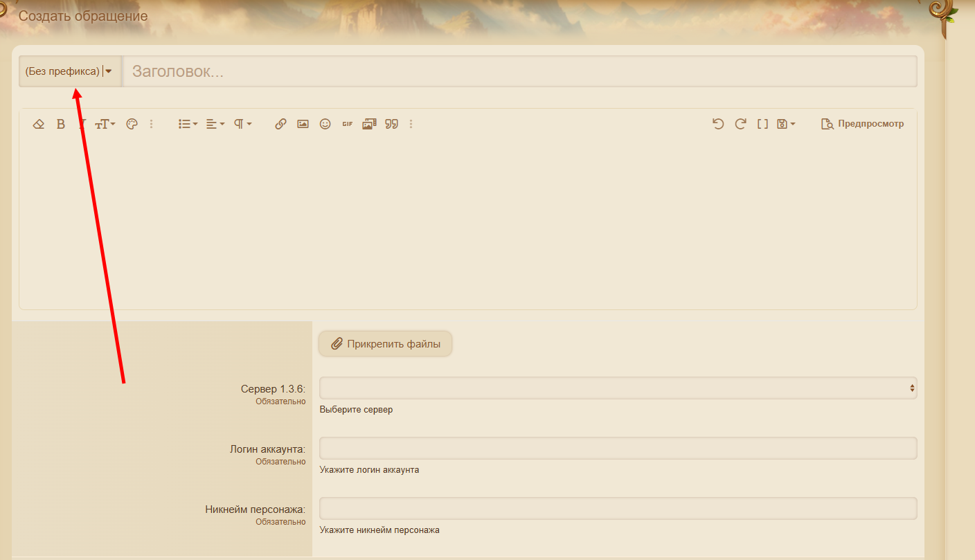Open more insert options menu
This screenshot has height=560, width=975.
click(411, 124)
